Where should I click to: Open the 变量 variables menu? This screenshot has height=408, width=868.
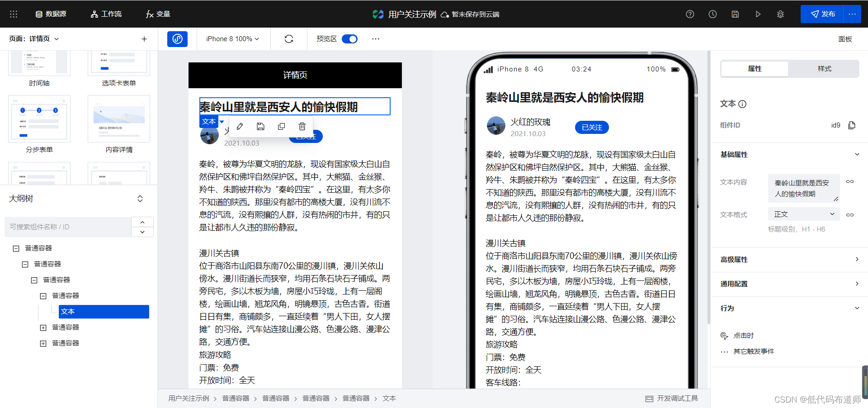(x=158, y=14)
